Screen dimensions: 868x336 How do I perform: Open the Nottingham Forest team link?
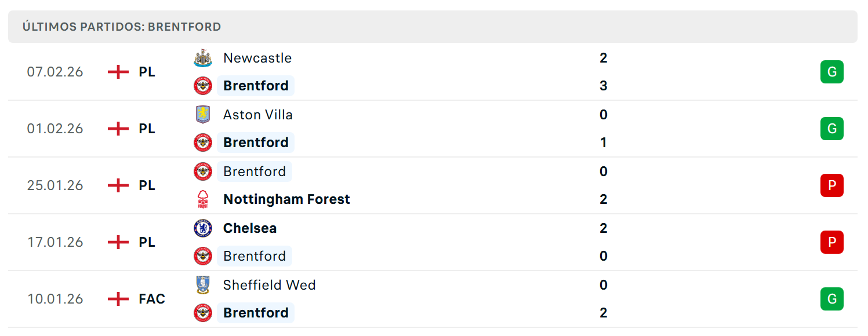[286, 199]
